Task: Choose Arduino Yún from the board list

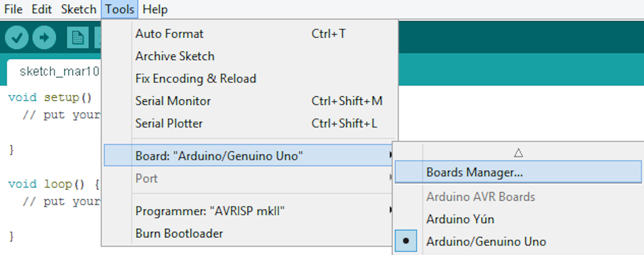Action: click(x=460, y=219)
